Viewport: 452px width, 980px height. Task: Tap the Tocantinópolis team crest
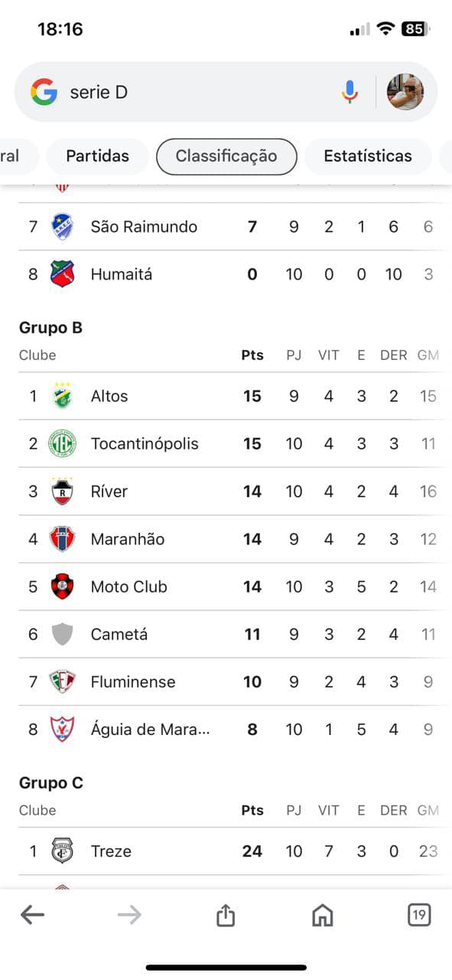[x=63, y=443]
